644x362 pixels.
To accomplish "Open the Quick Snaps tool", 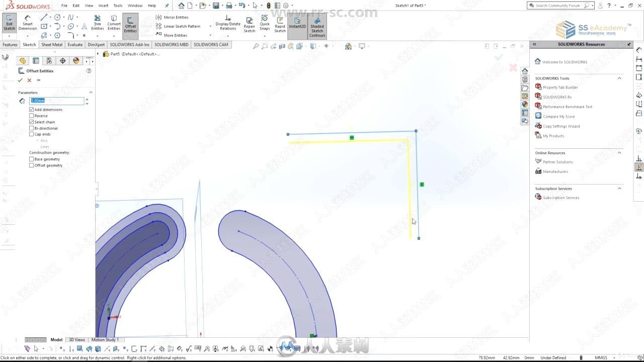I will click(x=265, y=23).
